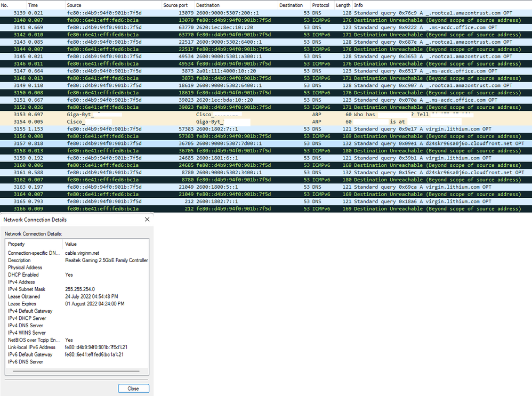Click the Link-local IPv6 Address row

77,347
